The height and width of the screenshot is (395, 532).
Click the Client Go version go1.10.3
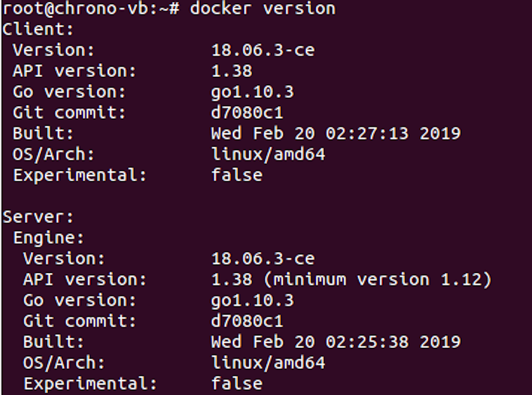[252, 92]
